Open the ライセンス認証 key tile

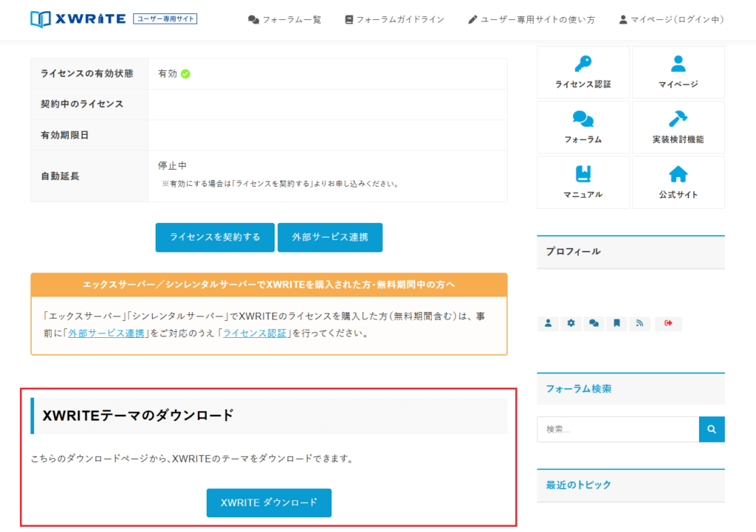583,72
